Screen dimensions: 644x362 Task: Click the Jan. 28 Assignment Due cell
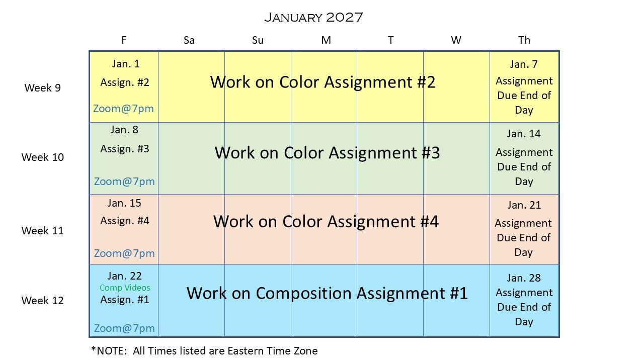(524, 301)
